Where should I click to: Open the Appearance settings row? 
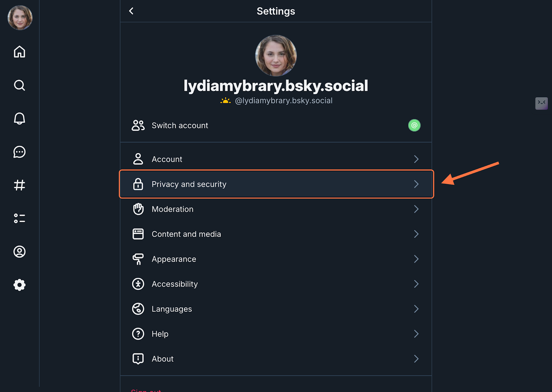point(276,259)
